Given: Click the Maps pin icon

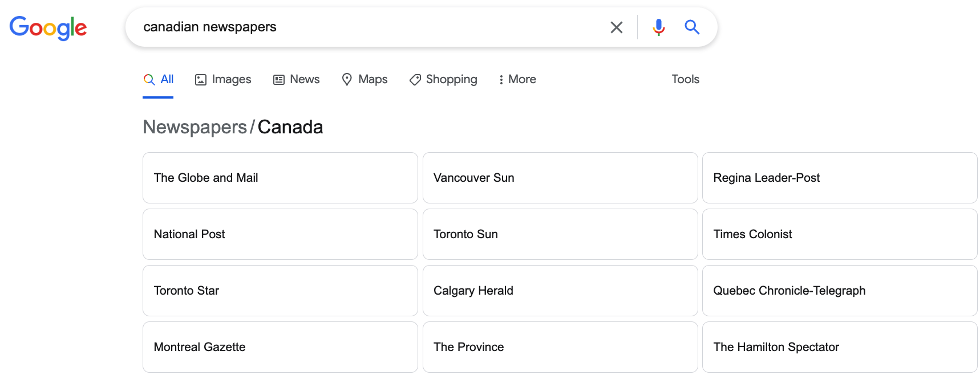Looking at the screenshot, I should tap(347, 80).
